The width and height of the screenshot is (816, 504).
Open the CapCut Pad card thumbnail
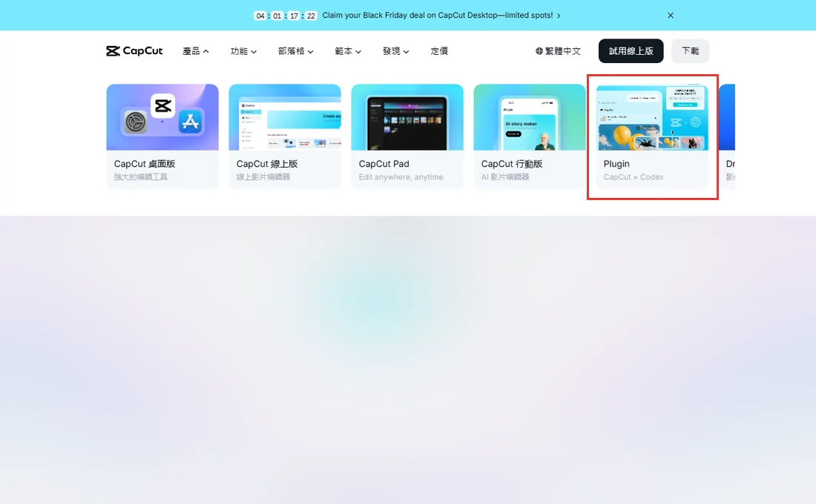[x=407, y=117]
